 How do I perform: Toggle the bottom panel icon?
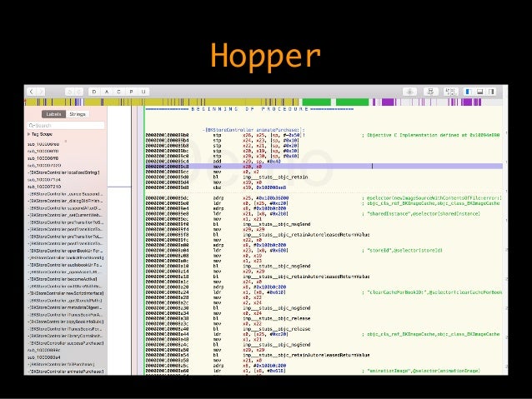pyautogui.click(x=479, y=92)
